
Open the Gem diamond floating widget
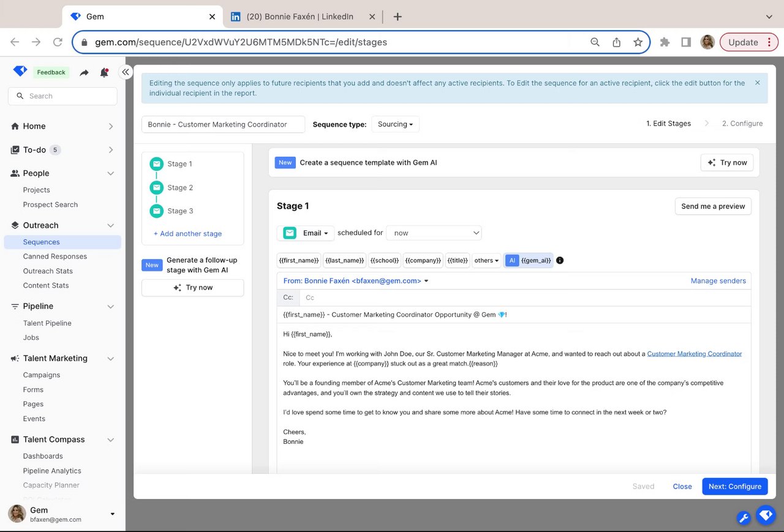(x=766, y=515)
